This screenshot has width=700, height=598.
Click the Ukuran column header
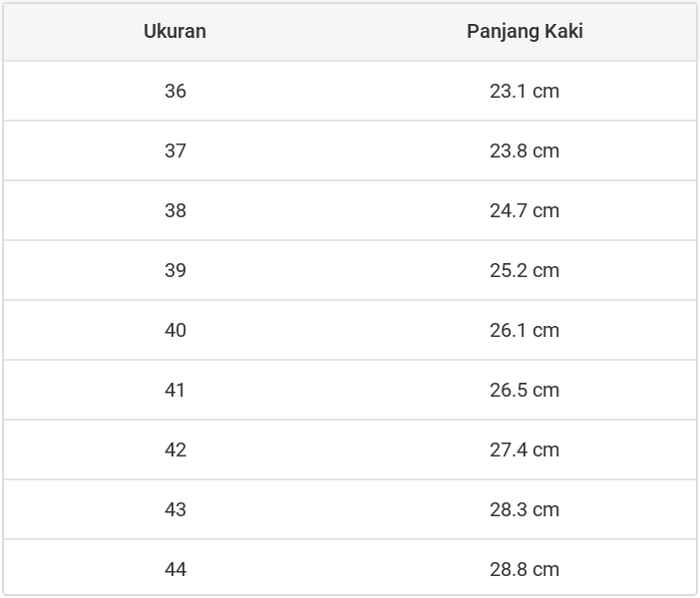(x=175, y=31)
